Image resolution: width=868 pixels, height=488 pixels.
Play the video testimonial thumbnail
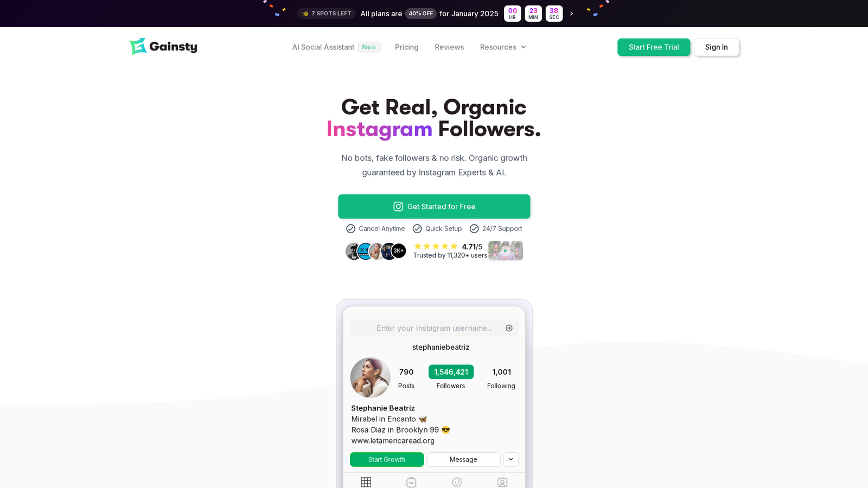[506, 251]
